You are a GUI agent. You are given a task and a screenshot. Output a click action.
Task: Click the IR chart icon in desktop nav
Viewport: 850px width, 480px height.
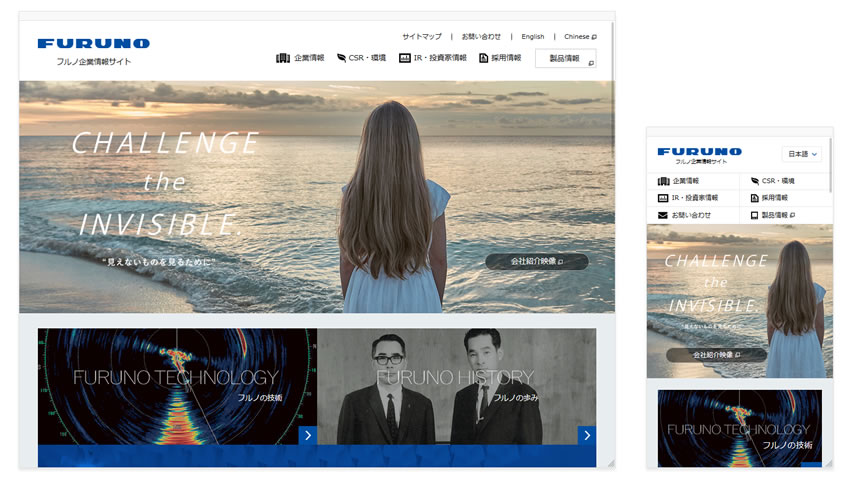[404, 58]
